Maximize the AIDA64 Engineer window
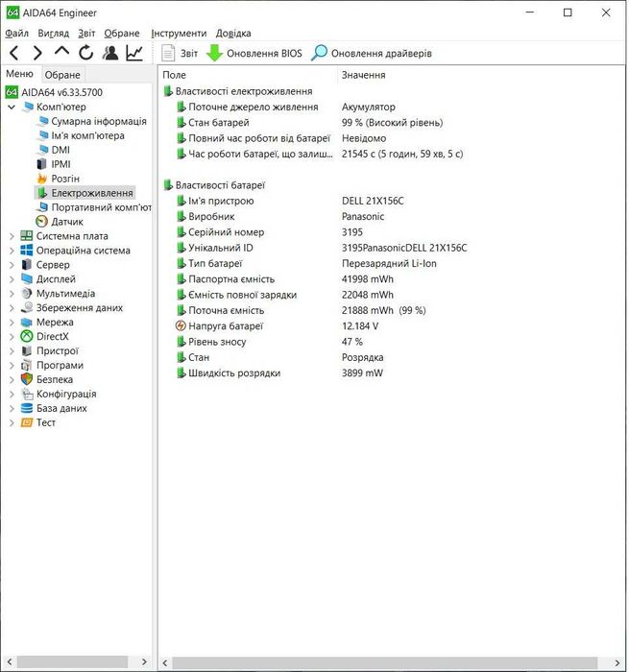This screenshot has height=672, width=629. 568,12
